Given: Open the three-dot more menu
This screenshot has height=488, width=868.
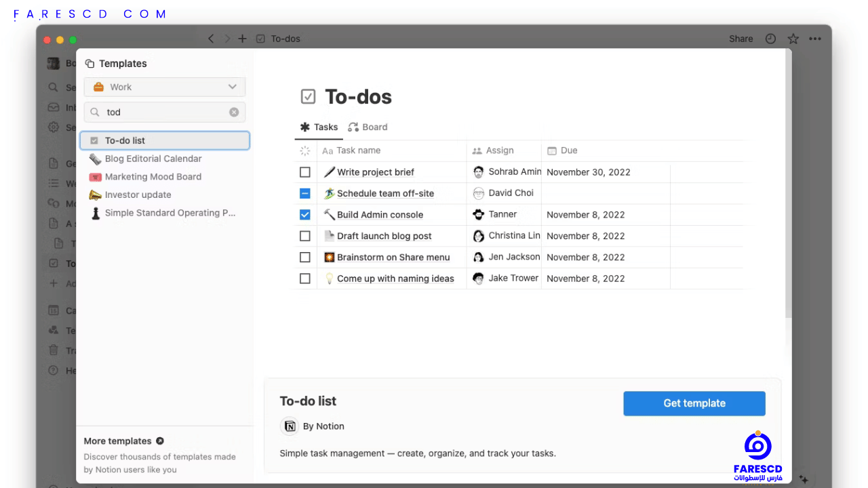Looking at the screenshot, I should coord(814,39).
